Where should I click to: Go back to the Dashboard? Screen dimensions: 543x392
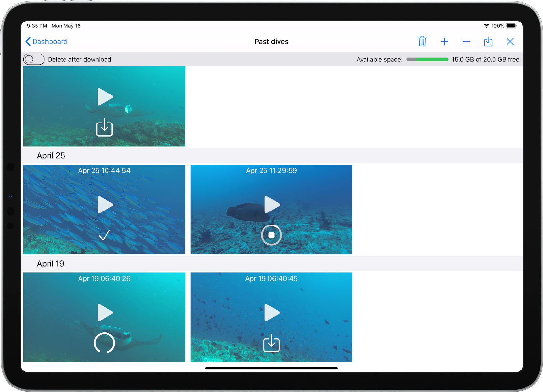[50, 41]
